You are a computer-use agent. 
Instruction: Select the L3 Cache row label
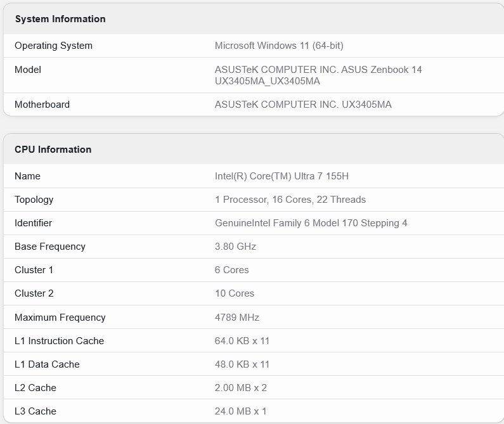tap(36, 411)
